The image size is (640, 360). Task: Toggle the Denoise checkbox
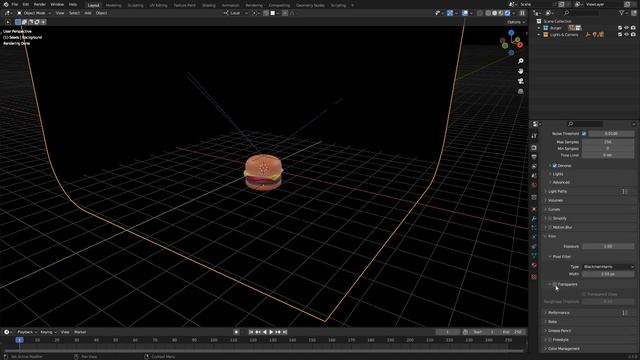[x=554, y=166]
